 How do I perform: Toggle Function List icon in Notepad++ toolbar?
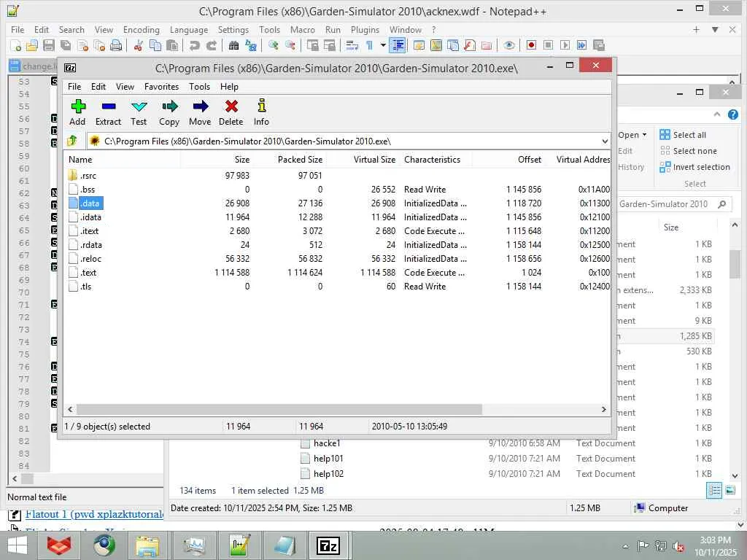coord(470,45)
